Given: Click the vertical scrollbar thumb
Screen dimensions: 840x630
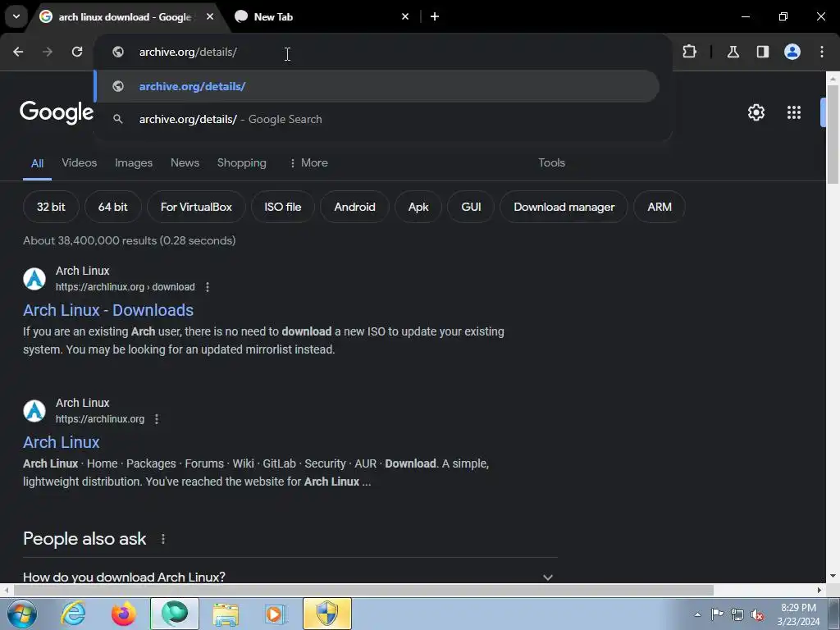Looking at the screenshot, I should coord(833,134).
